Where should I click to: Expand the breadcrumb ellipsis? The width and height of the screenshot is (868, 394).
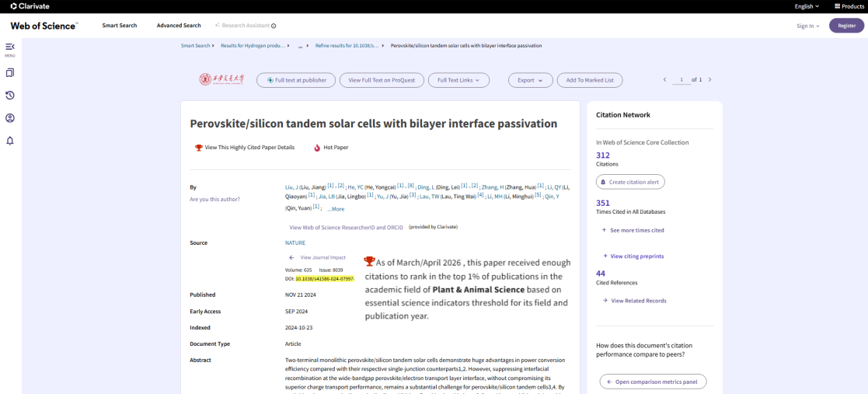[x=300, y=45]
